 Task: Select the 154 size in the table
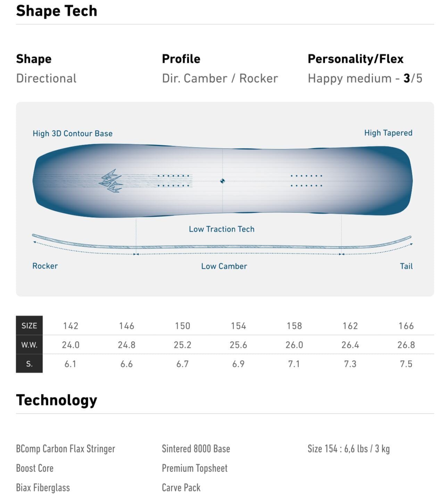238,326
